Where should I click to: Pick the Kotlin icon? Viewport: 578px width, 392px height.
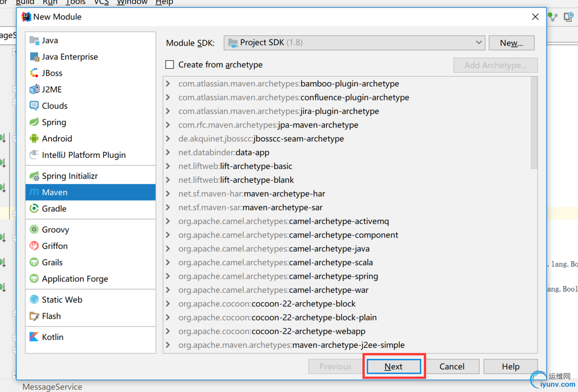[34, 337]
